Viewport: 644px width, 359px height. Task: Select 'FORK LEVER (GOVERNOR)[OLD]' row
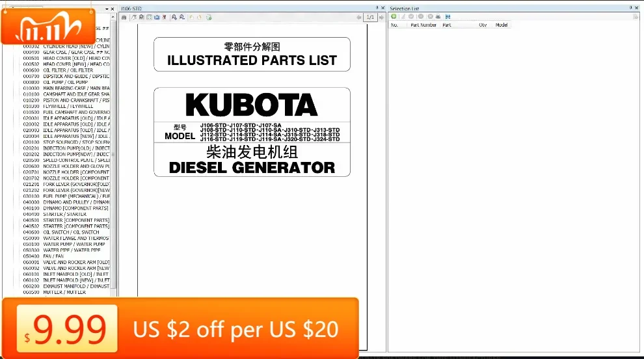66,185
